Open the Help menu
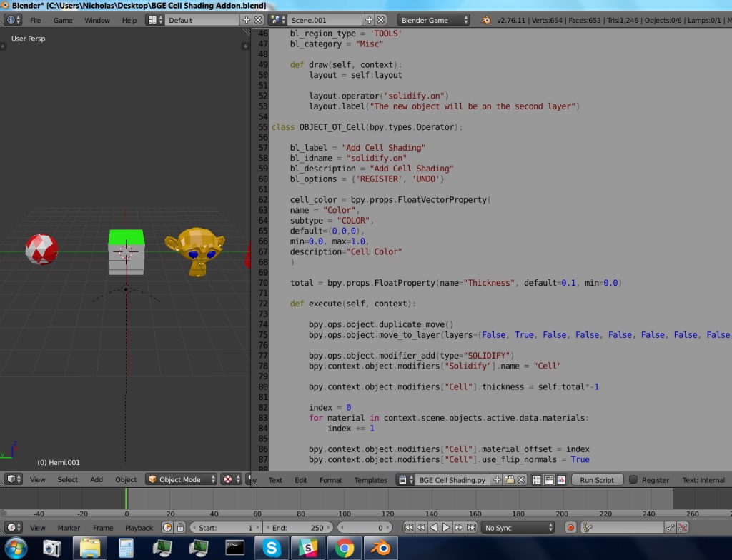The image size is (732, 560). point(129,20)
